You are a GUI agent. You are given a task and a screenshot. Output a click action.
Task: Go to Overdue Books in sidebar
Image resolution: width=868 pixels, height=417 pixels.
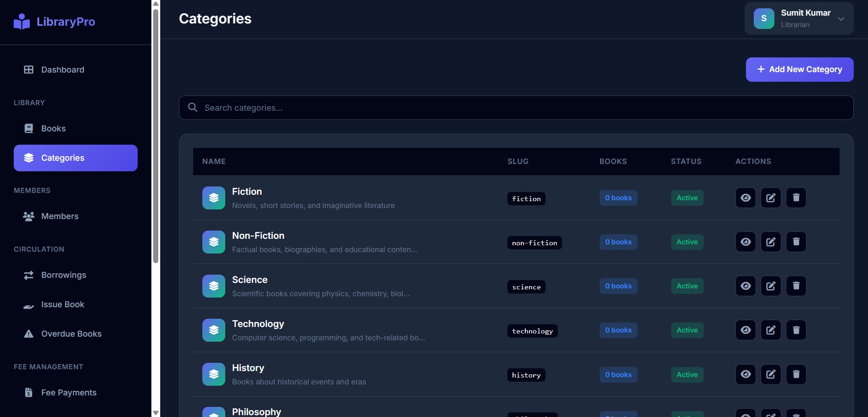click(x=71, y=334)
